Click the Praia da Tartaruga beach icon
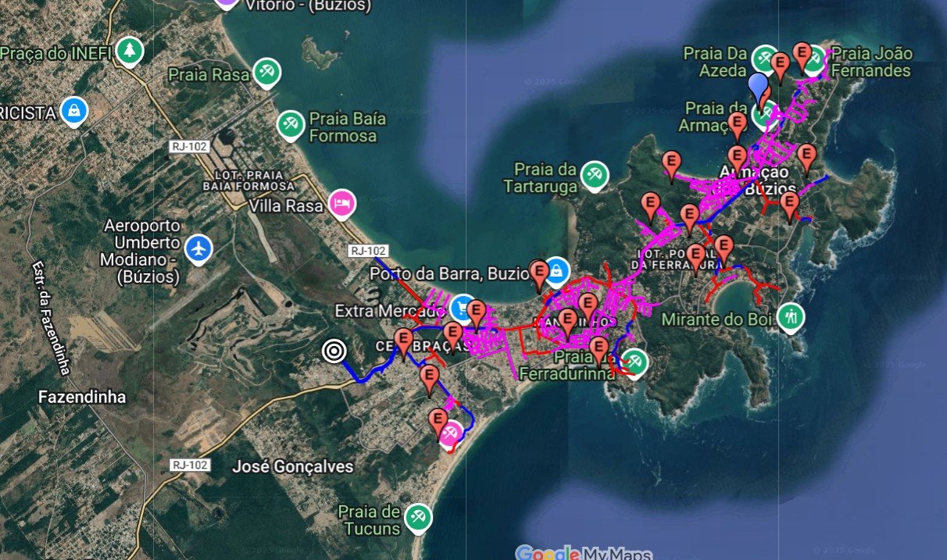The image size is (947, 560). coord(594,175)
